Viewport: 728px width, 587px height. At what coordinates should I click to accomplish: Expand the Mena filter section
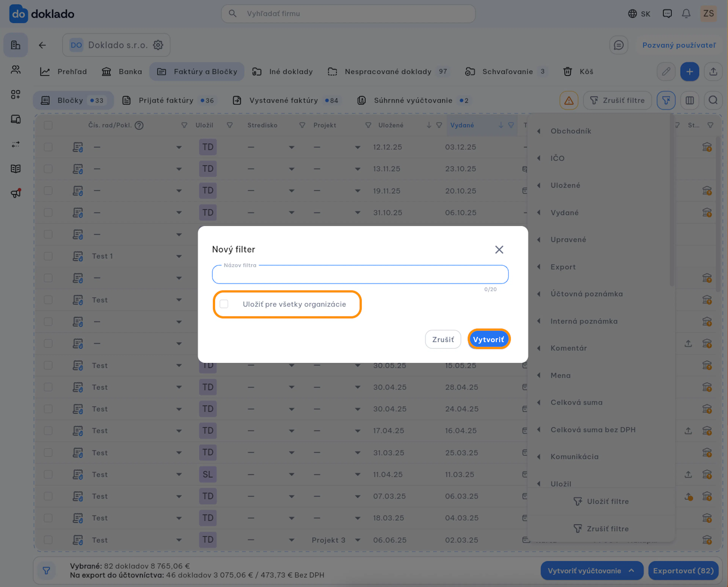coord(539,375)
